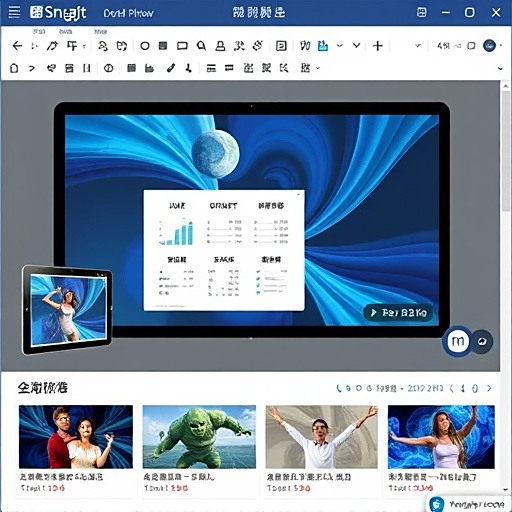This screenshot has width=512, height=512.
Task: Click the Snagit logo in title bar
Action: (58, 13)
